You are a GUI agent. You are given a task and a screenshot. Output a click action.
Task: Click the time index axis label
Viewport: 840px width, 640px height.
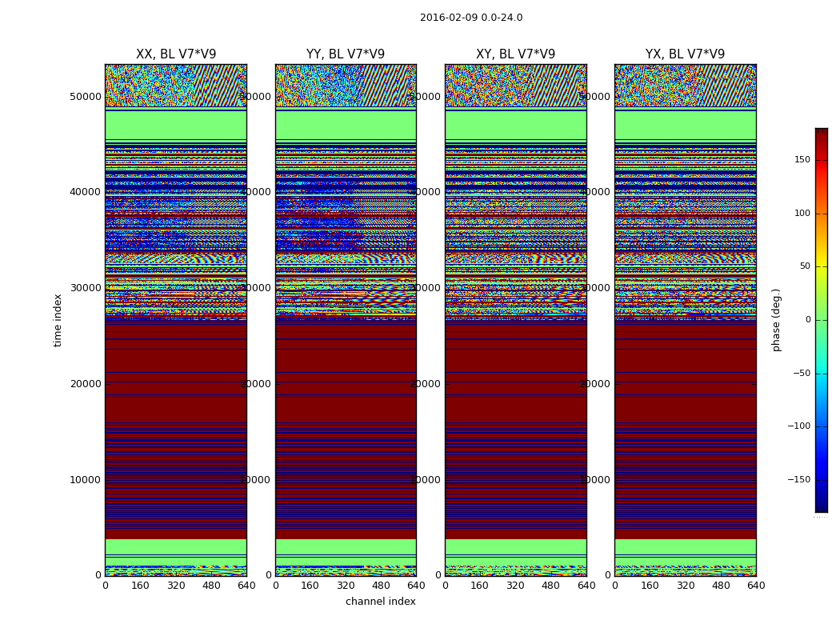(x=58, y=320)
